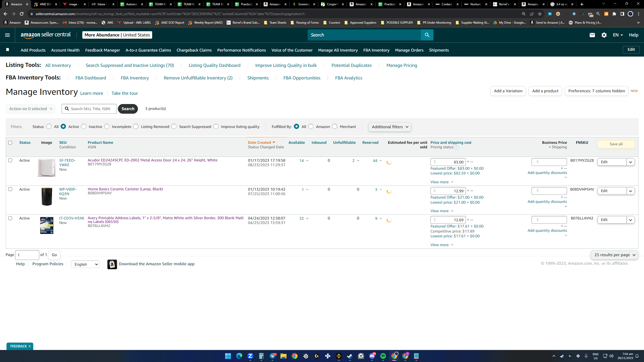Open Preferences: 7 columns hidden
Viewport: 644px width, 362px height.
[596, 91]
